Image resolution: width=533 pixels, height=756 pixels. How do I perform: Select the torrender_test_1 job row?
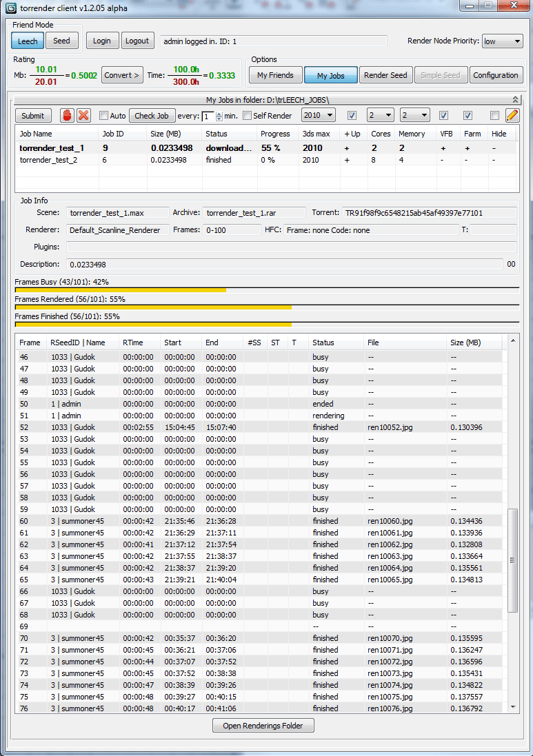pyautogui.click(x=267, y=148)
